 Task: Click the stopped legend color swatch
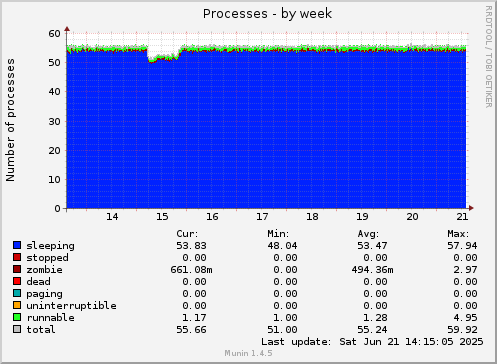17,257
